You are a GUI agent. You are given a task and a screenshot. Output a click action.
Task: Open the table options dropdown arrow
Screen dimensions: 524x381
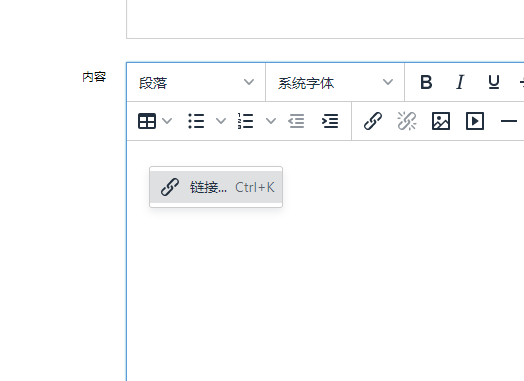coord(167,121)
